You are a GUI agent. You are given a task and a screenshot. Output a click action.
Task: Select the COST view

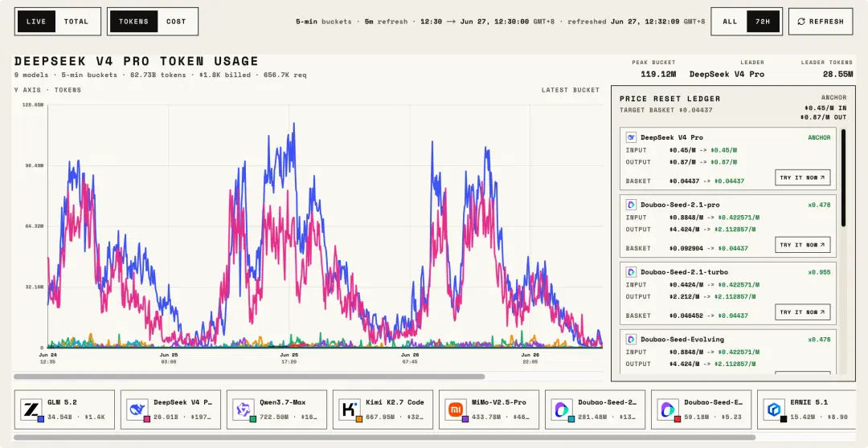pyautogui.click(x=176, y=22)
